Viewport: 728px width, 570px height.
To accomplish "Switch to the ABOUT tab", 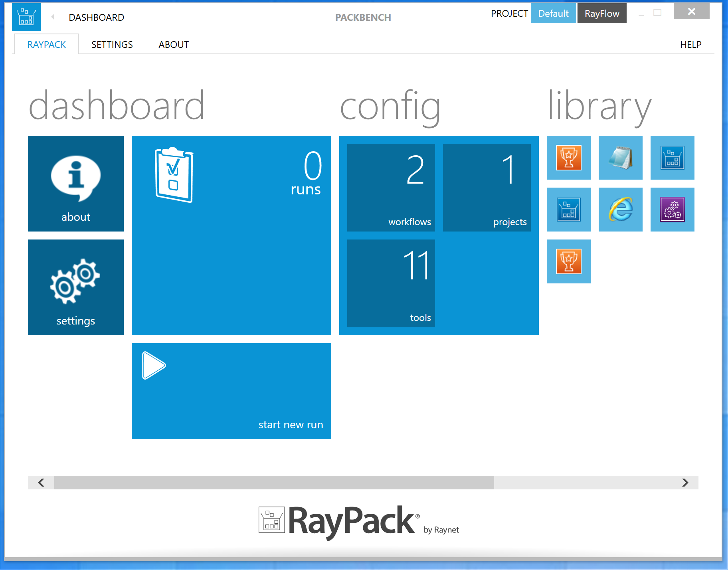I will tap(174, 44).
